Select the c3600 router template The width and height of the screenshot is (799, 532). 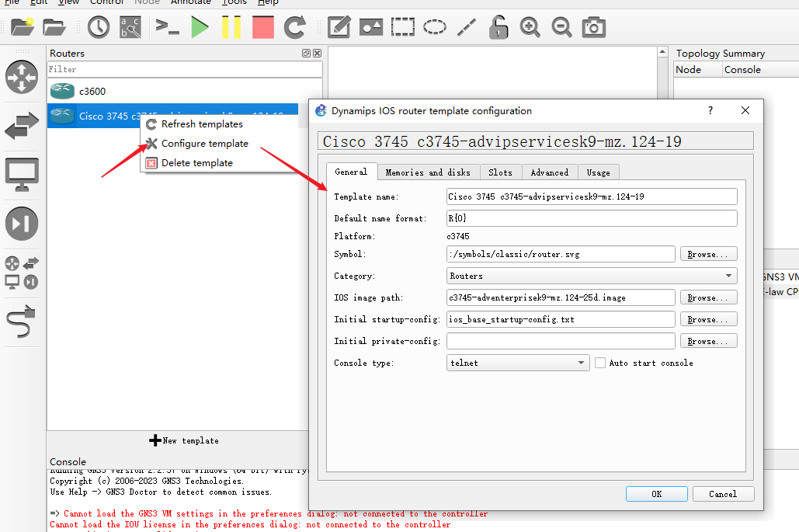pos(185,91)
